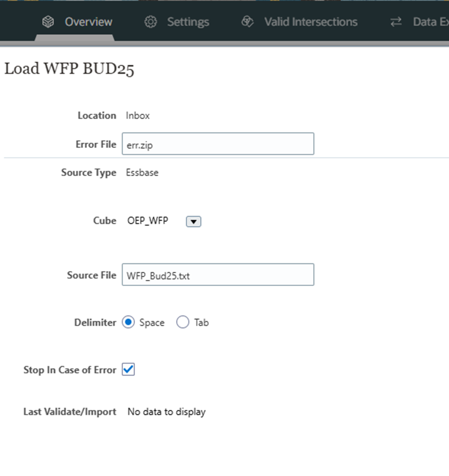Focus the Error File field containing err.zip

click(218, 144)
